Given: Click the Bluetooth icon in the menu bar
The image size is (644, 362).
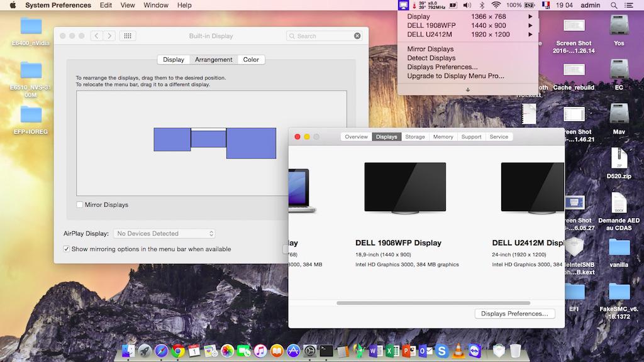Looking at the screenshot, I should pos(480,5).
